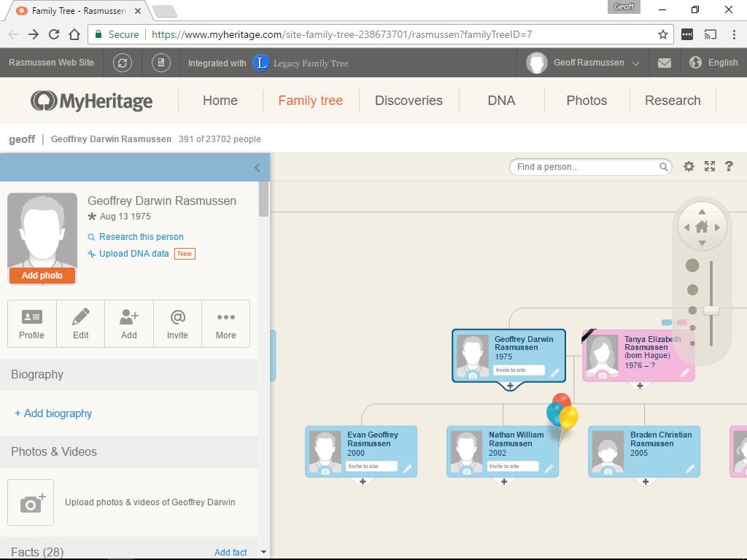The height and width of the screenshot is (560, 747).
Task: Open the DNA menu tab
Action: (x=501, y=101)
